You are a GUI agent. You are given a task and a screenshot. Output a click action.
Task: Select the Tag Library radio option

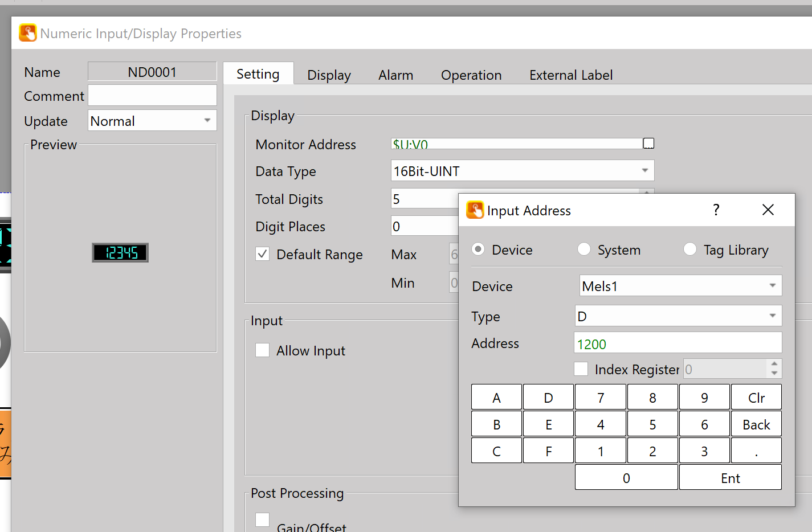click(690, 249)
